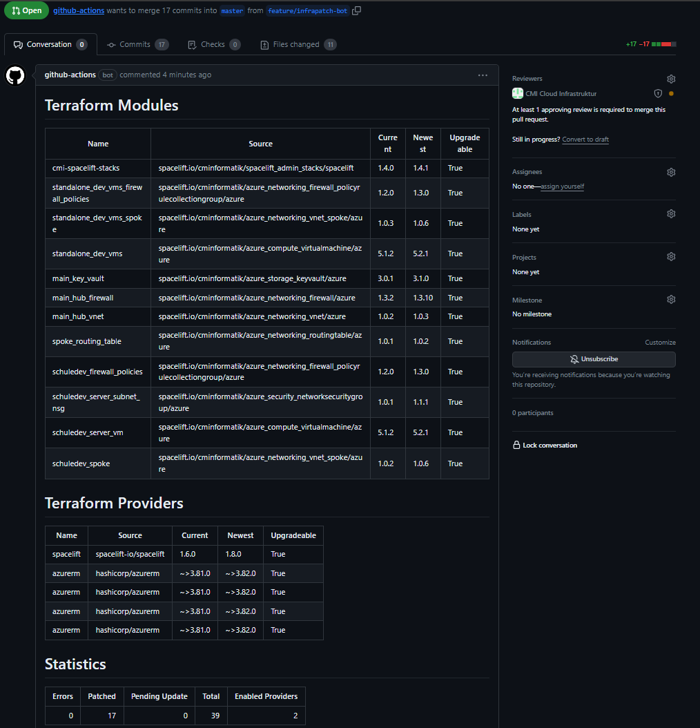Click the shield icon next to CMI Cloud Infrastruktur
The height and width of the screenshot is (728, 700).
click(658, 94)
